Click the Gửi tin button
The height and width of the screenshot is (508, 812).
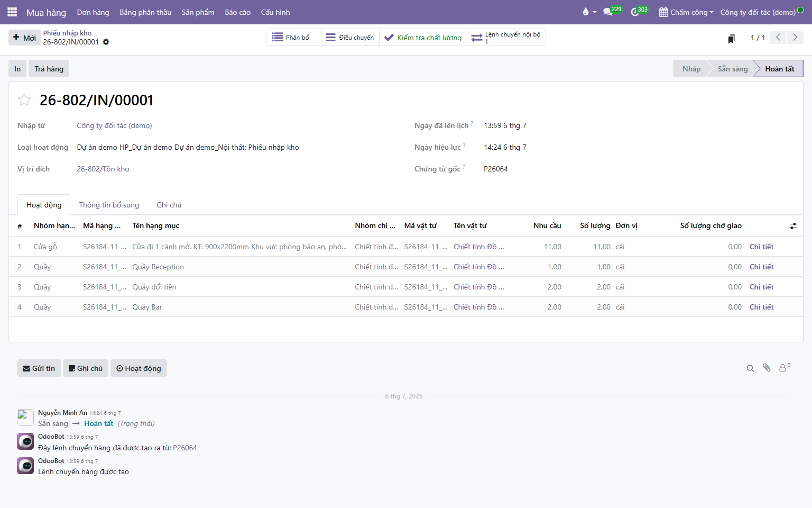(39, 368)
